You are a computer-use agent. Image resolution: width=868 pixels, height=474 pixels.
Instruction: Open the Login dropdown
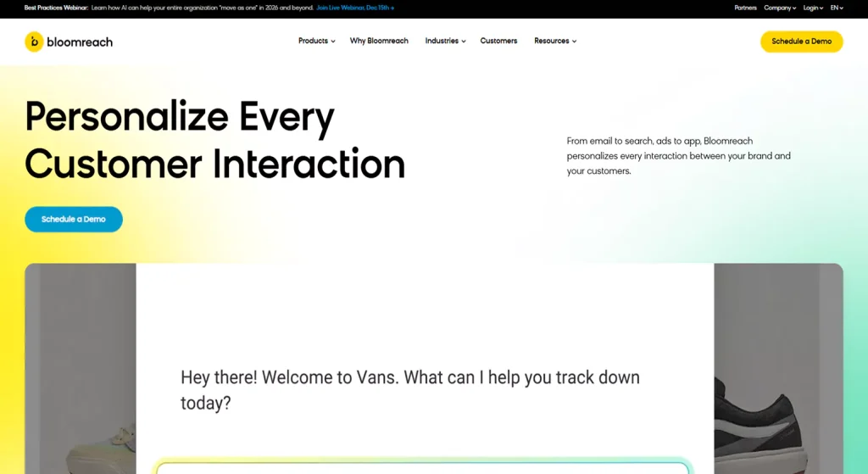click(x=813, y=8)
